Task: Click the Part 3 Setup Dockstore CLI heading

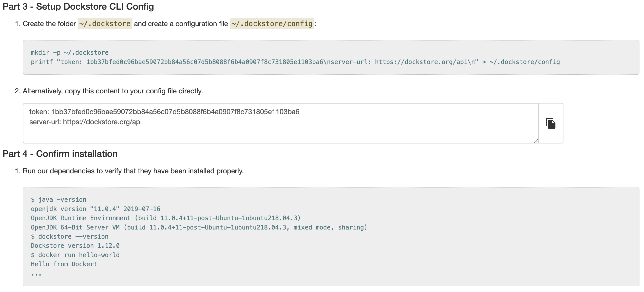Action: (78, 7)
